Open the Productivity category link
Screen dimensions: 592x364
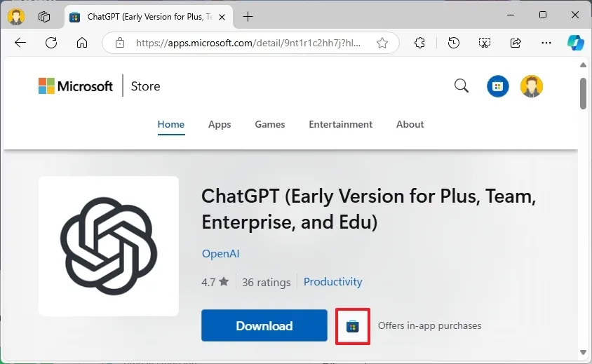click(x=332, y=282)
